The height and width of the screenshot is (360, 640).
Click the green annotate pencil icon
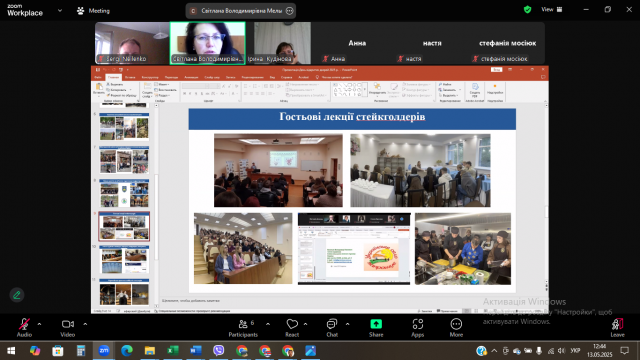point(17,295)
